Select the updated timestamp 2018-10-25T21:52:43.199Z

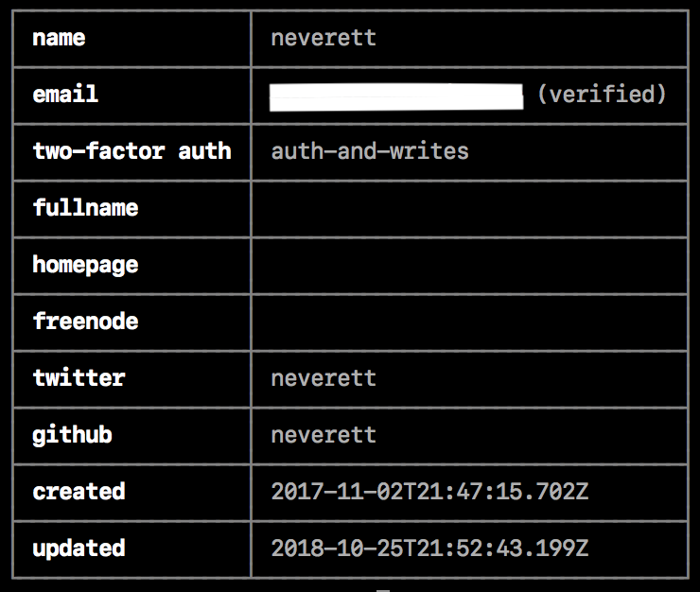click(x=429, y=548)
